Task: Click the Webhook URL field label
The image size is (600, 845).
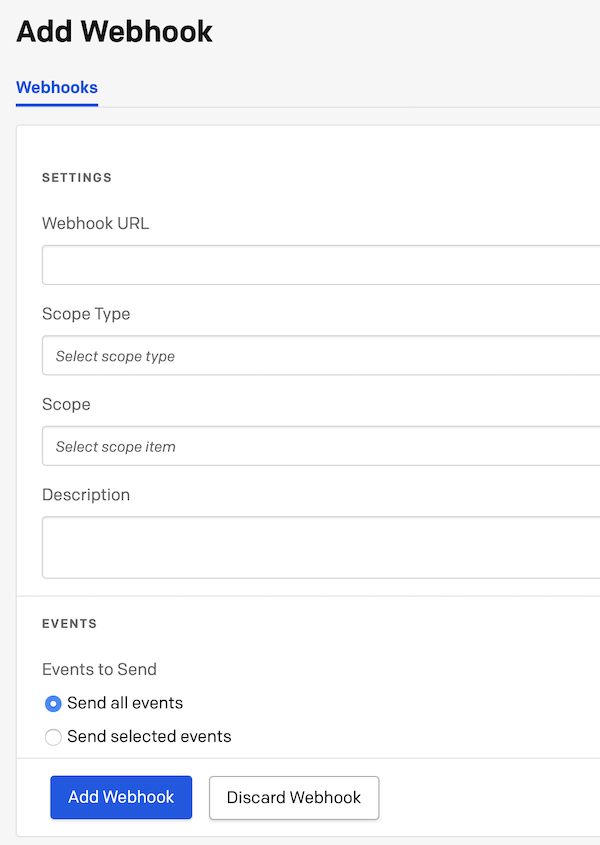Action: pyautogui.click(x=95, y=223)
